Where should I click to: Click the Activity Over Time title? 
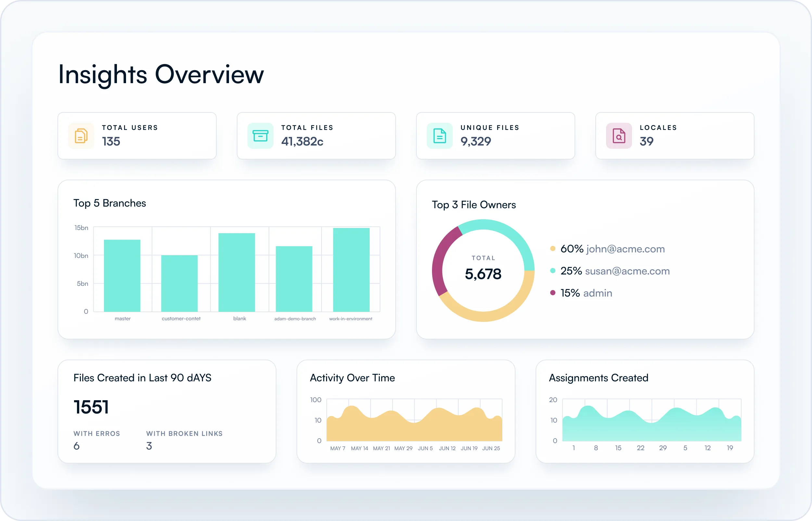(352, 378)
